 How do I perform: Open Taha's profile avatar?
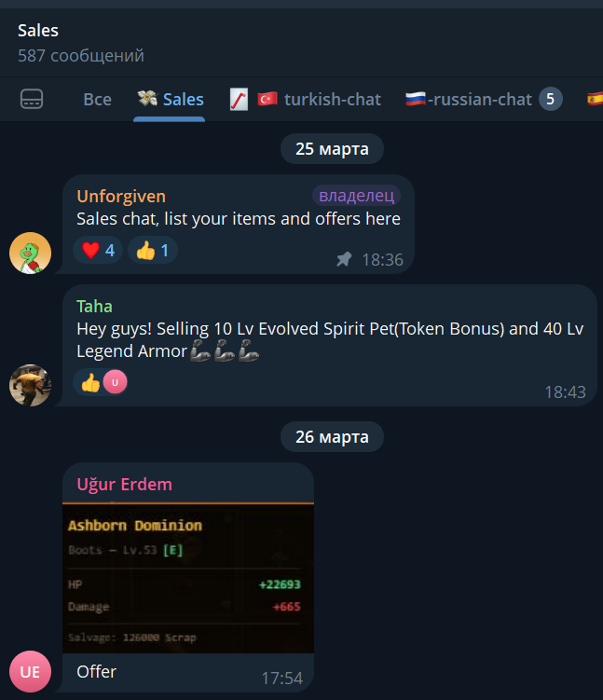tap(31, 385)
